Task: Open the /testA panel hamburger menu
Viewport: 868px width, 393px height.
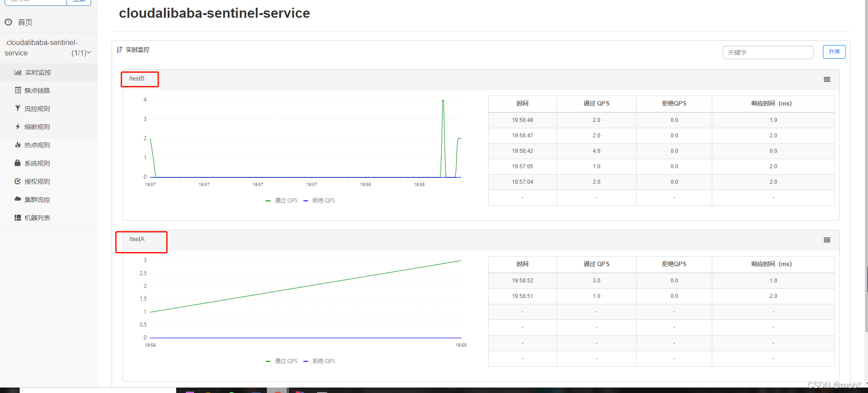Action: click(827, 240)
